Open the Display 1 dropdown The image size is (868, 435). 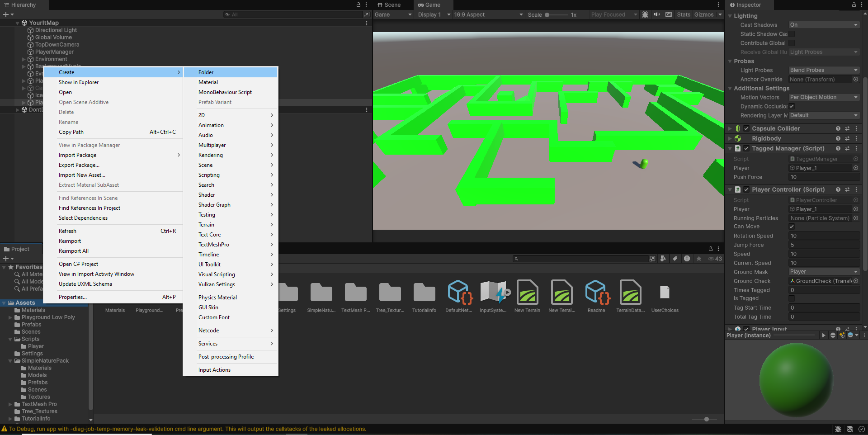point(434,14)
